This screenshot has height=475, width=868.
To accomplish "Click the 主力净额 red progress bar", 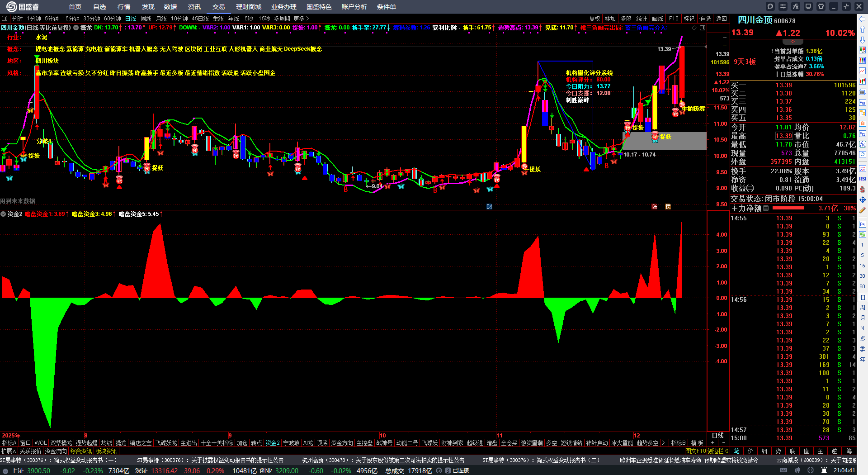I will click(x=788, y=208).
